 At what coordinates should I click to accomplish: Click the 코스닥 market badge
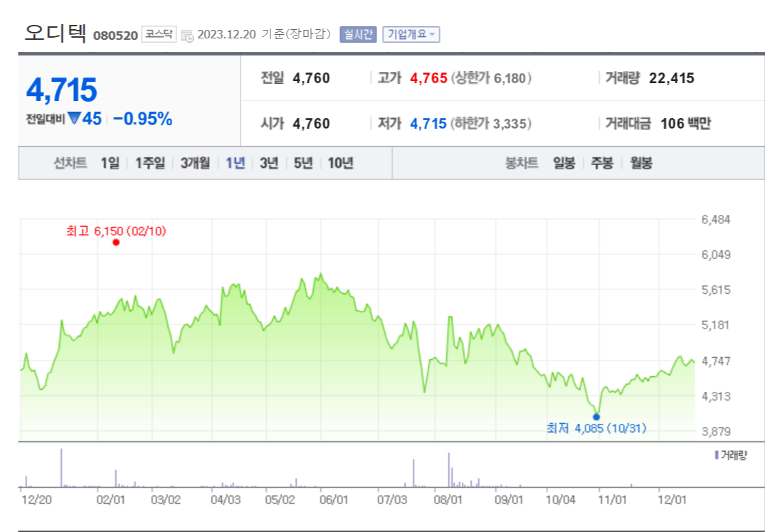159,34
